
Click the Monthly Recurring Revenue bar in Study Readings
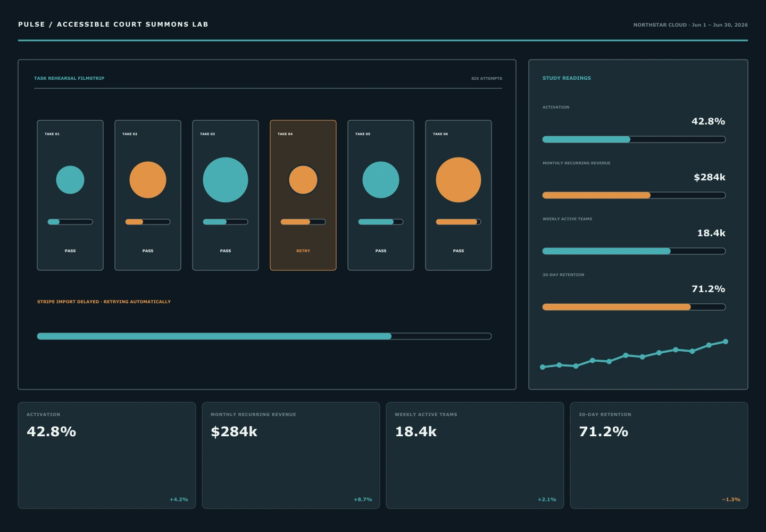coord(634,195)
